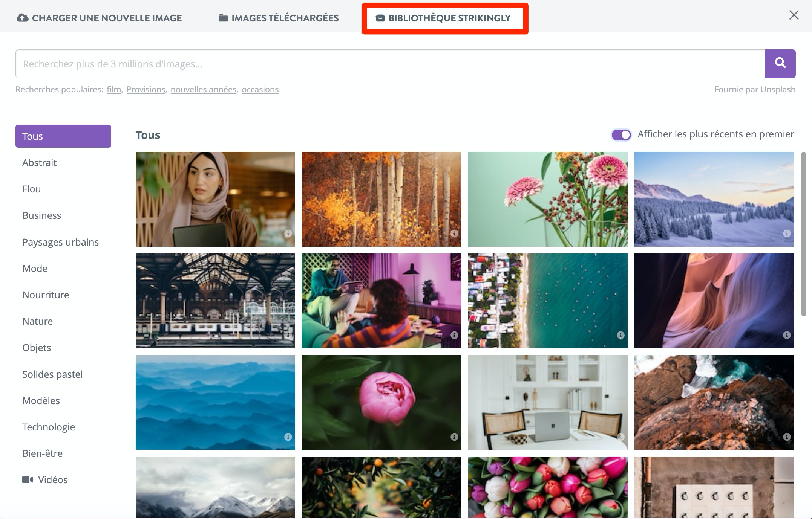Pick the snowy mountain valley photo
The image size is (812, 519).
tap(714, 199)
